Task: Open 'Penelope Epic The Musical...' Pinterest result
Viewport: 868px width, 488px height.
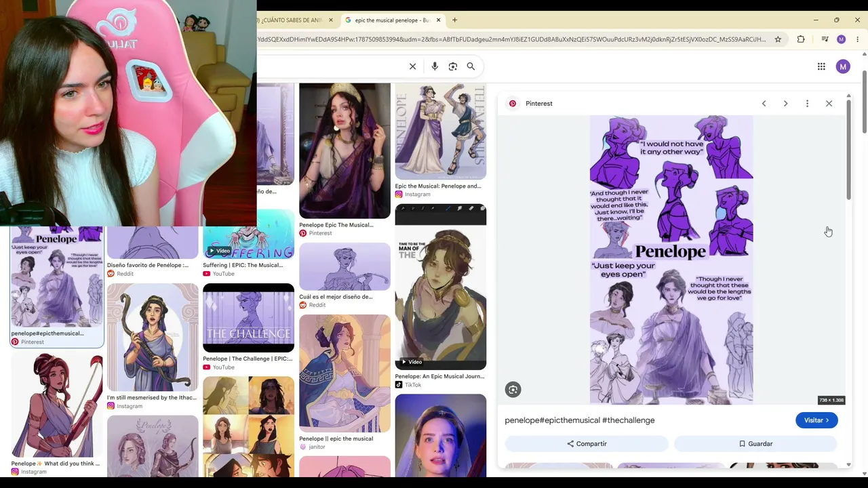Action: pyautogui.click(x=336, y=225)
